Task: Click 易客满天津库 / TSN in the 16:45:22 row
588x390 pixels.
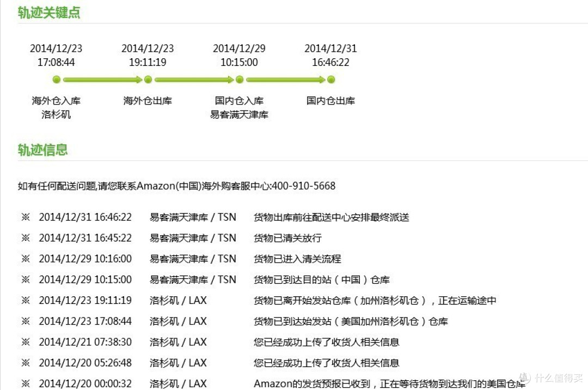Action: click(193, 237)
